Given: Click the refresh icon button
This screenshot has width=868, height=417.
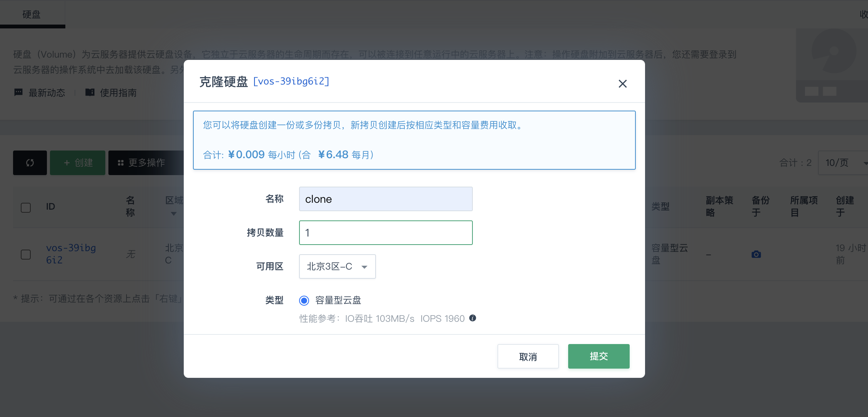Looking at the screenshot, I should [30, 163].
